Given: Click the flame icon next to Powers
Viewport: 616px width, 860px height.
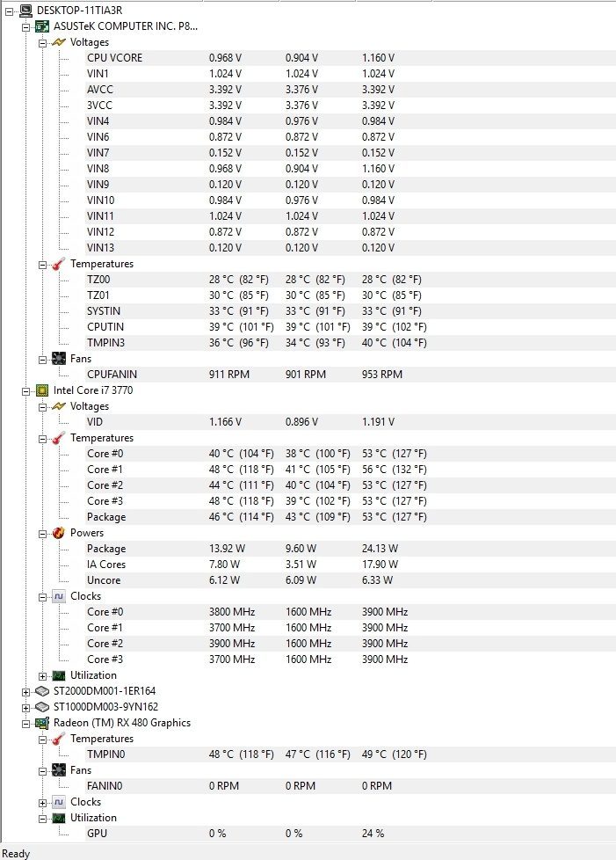Looking at the screenshot, I should [x=59, y=533].
